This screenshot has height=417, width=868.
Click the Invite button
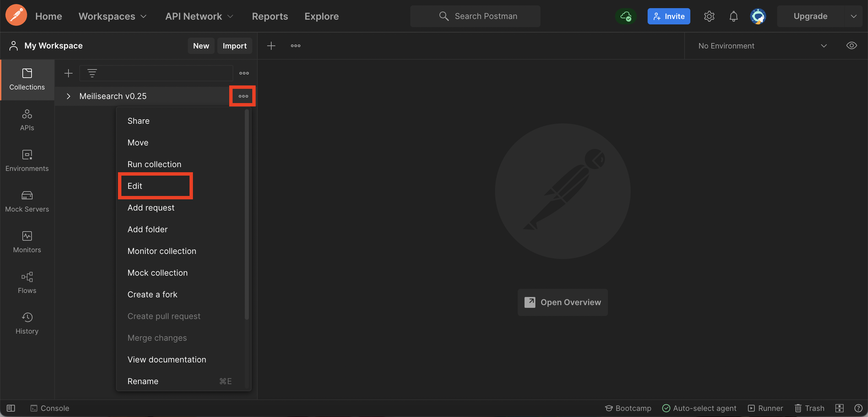point(669,16)
